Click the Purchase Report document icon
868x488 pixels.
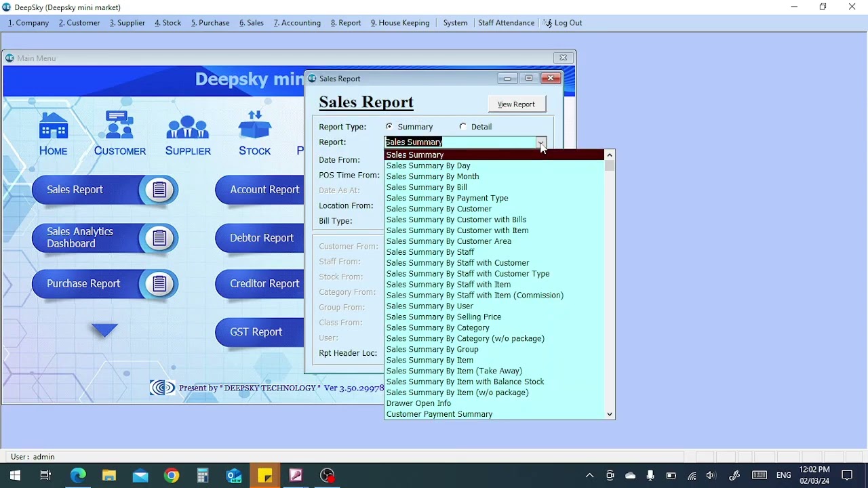click(159, 284)
